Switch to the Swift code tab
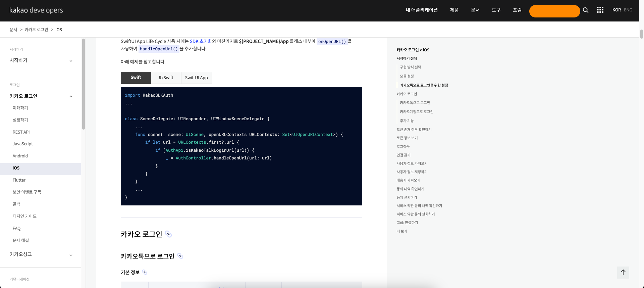The image size is (644, 288). pos(136,78)
